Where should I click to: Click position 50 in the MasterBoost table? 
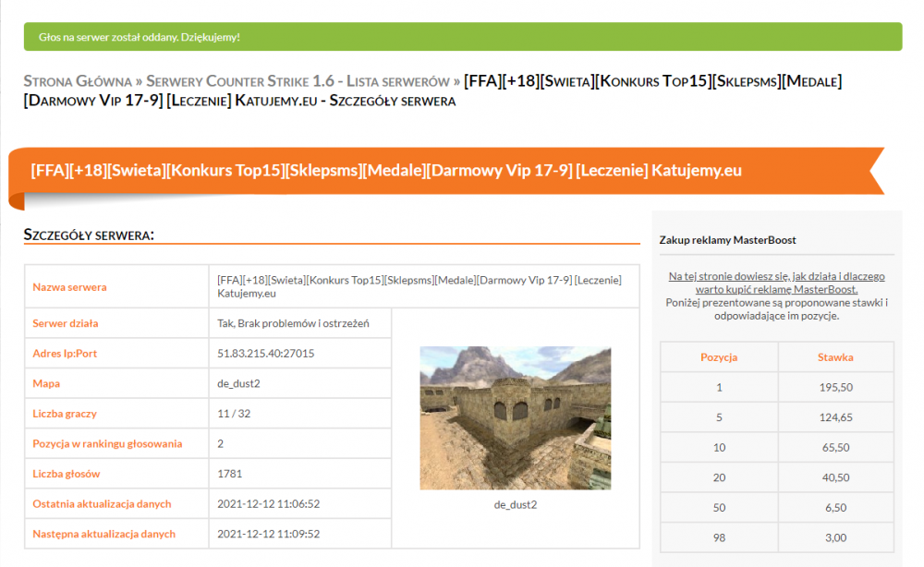click(719, 507)
